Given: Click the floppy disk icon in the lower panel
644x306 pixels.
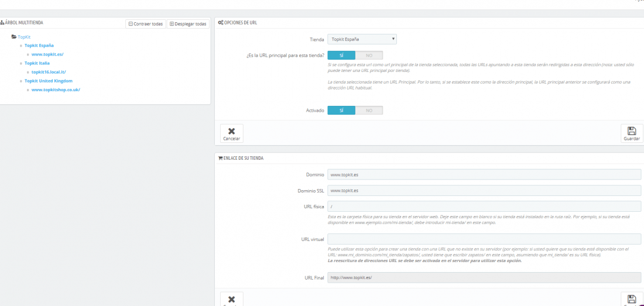Looking at the screenshot, I should [x=632, y=299].
